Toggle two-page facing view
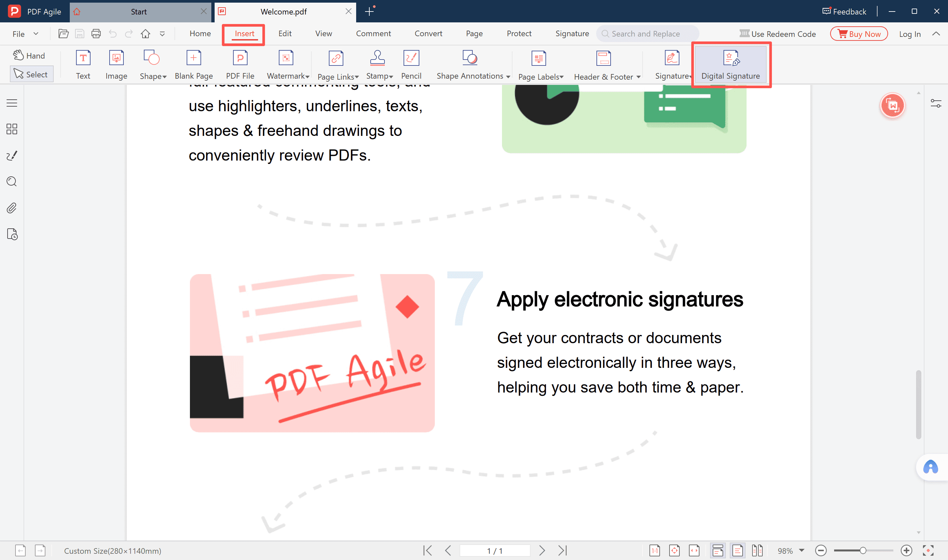This screenshot has height=560, width=948. pos(757,550)
